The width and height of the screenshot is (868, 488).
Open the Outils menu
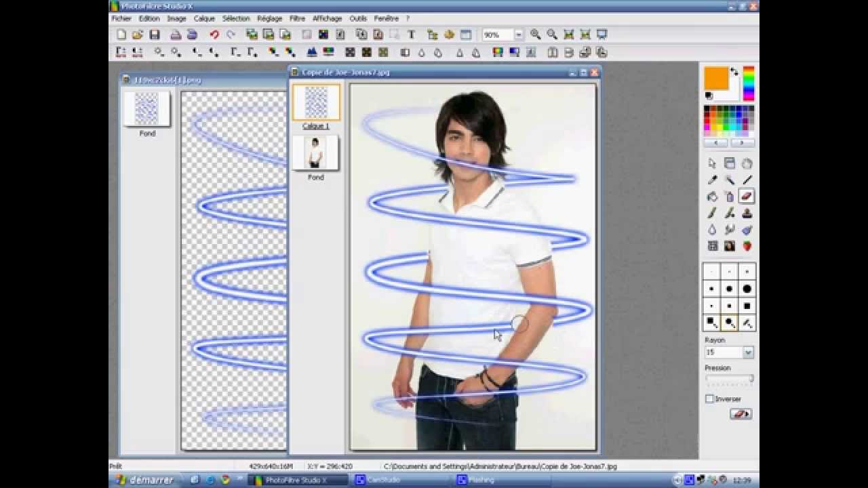click(358, 18)
